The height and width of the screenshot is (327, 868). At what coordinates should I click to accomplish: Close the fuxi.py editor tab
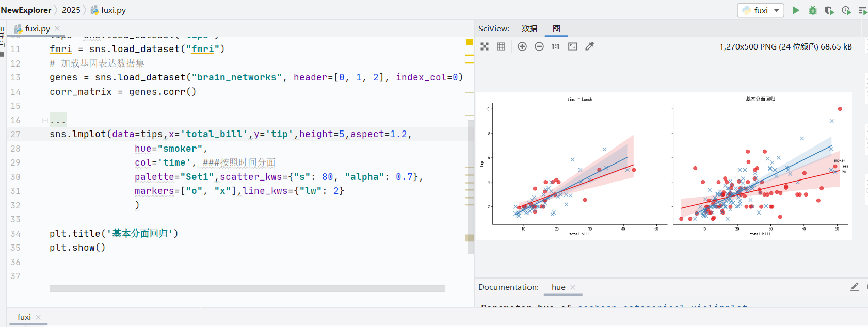click(57, 28)
